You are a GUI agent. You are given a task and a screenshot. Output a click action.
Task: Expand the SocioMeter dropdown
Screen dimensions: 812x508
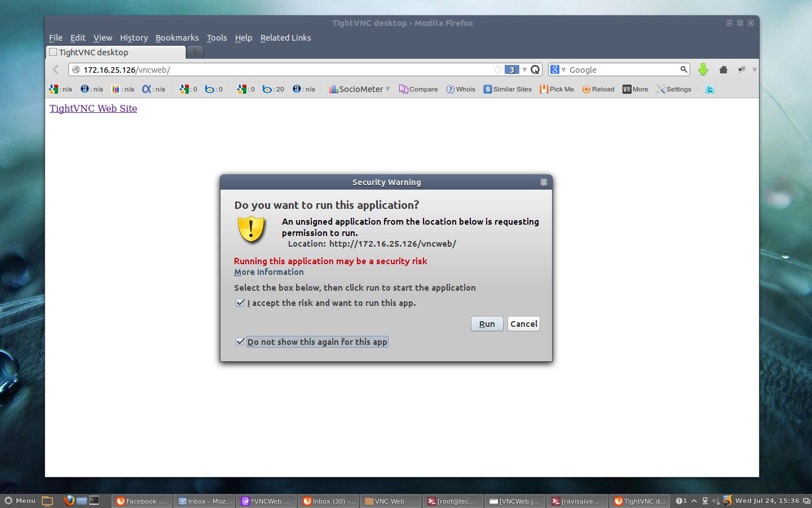point(387,89)
